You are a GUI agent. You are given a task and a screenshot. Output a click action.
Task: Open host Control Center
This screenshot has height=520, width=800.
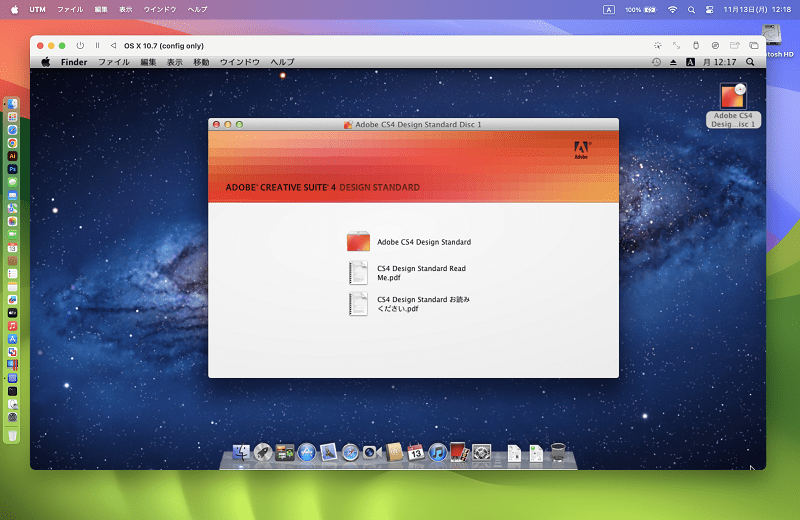[709, 9]
